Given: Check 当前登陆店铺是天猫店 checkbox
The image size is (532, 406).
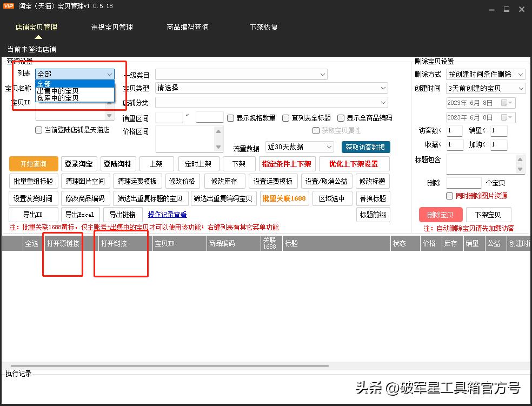Looking at the screenshot, I should coord(38,130).
